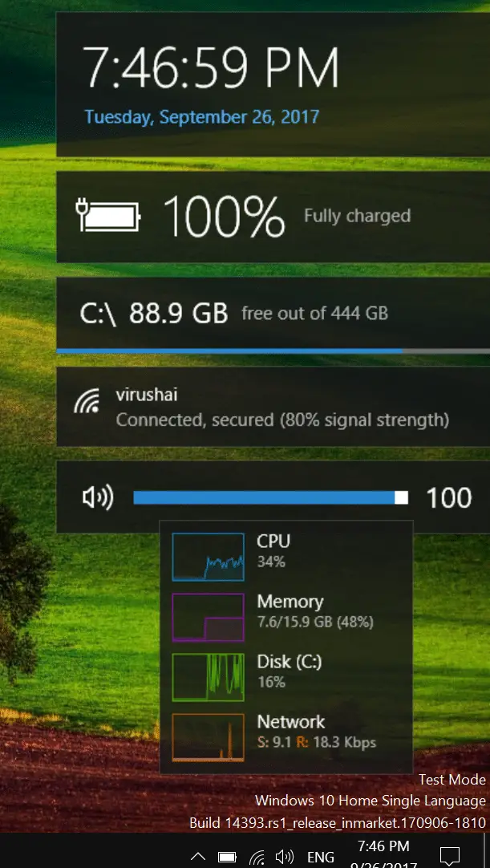Open the Action Center notification icon

(x=450, y=857)
